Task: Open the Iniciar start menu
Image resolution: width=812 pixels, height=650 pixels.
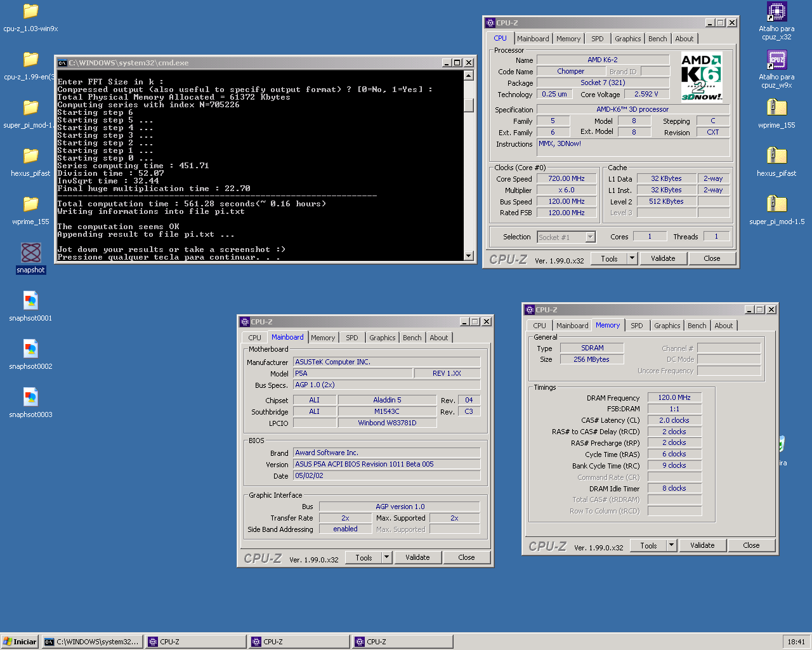Action: pos(20,642)
